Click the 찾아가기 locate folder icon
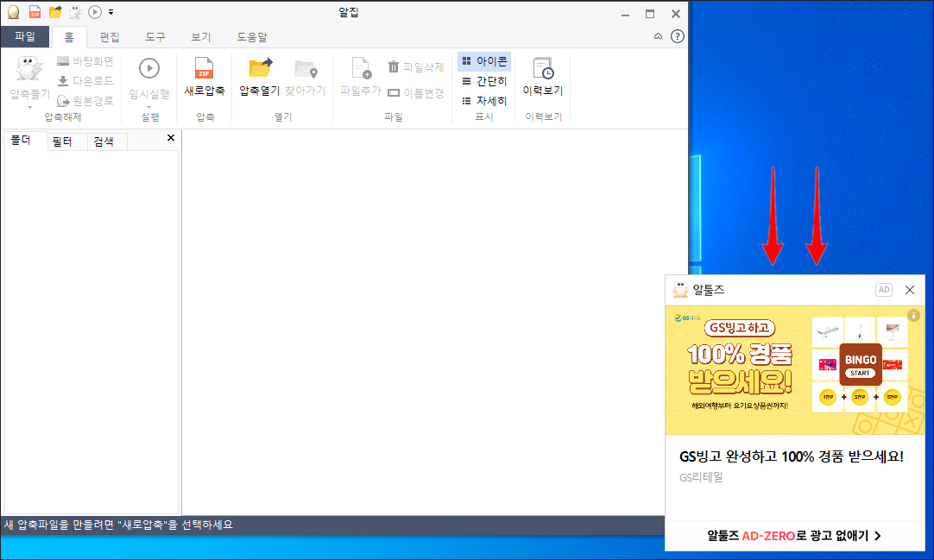This screenshot has height=560, width=934. [306, 69]
